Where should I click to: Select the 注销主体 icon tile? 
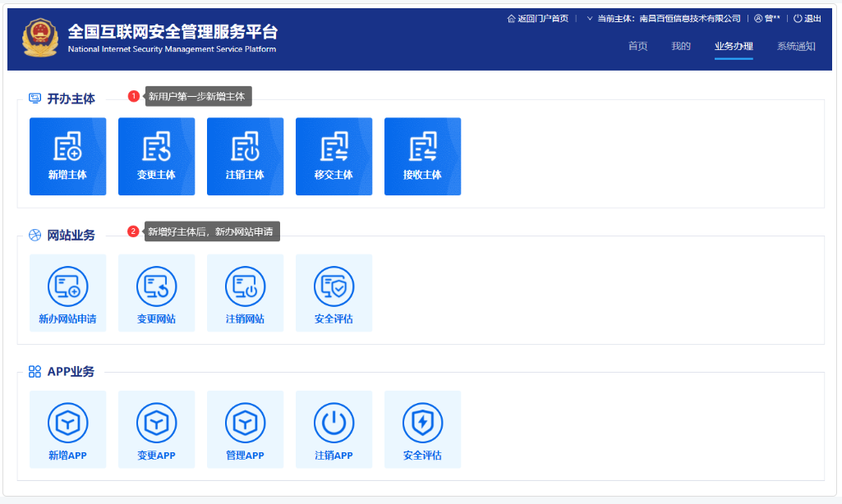pyautogui.click(x=245, y=156)
